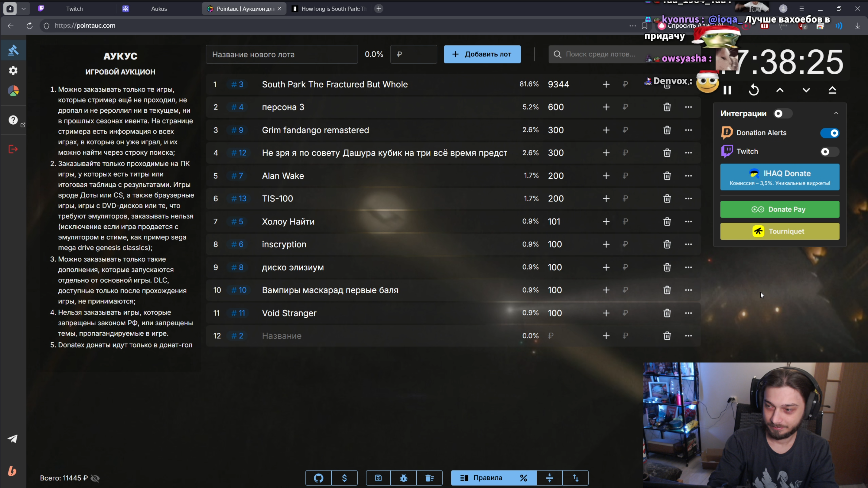Click the Добавить лот button
The width and height of the screenshot is (868, 488).
tap(482, 54)
